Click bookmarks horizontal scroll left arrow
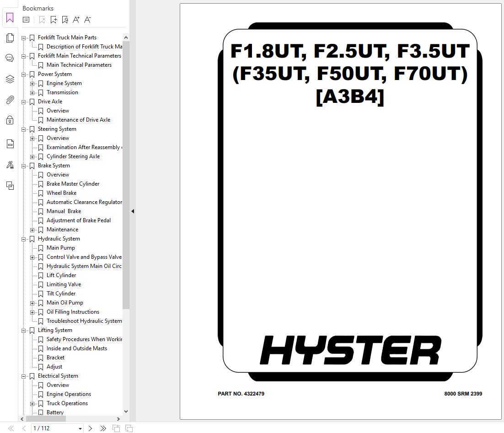 [22, 419]
